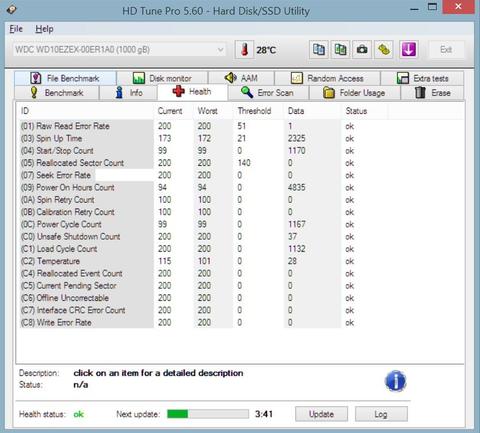This screenshot has width=480, height=433.
Task: Close the HD Tune Pro window
Action: 458,7
